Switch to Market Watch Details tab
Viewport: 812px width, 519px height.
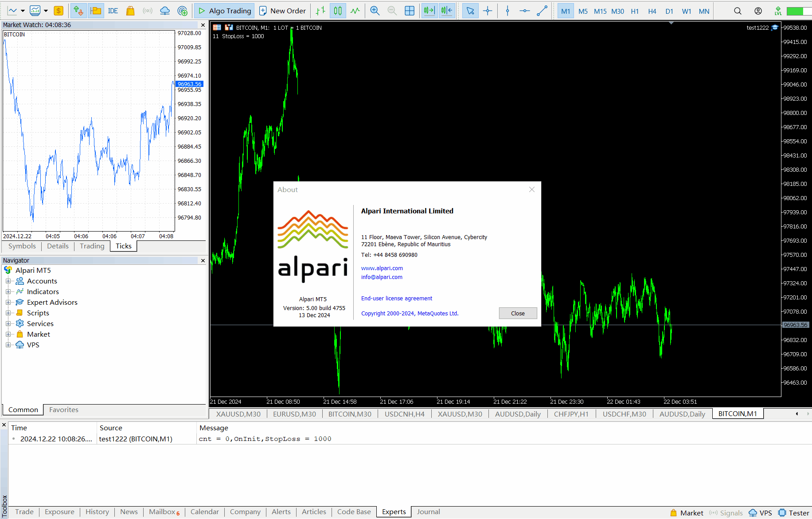[x=58, y=246]
